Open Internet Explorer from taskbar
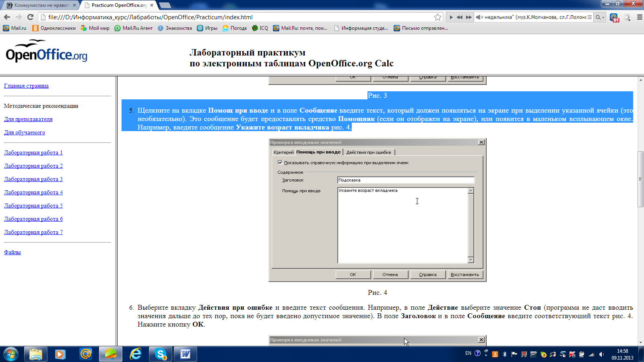The width and height of the screenshot is (644, 362). (136, 354)
